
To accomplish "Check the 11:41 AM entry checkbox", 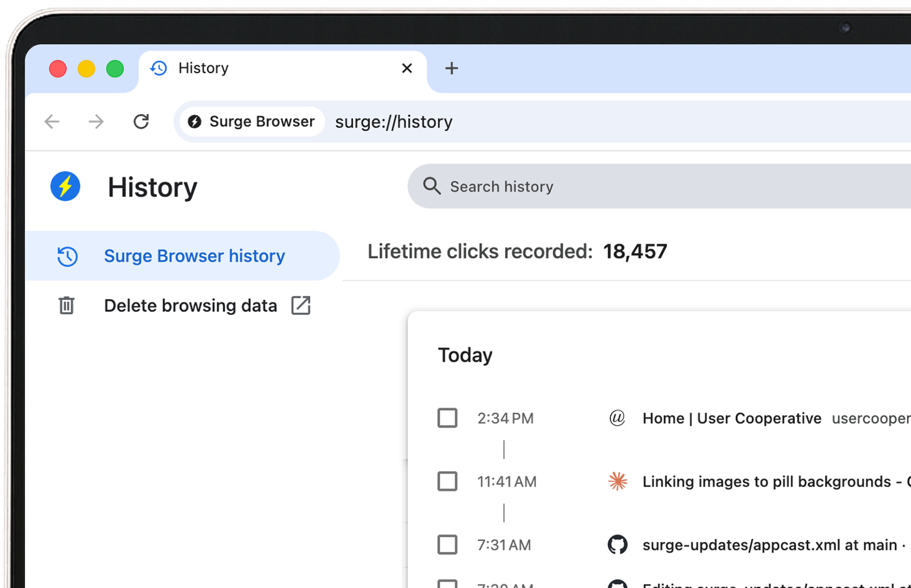I will tap(447, 481).
